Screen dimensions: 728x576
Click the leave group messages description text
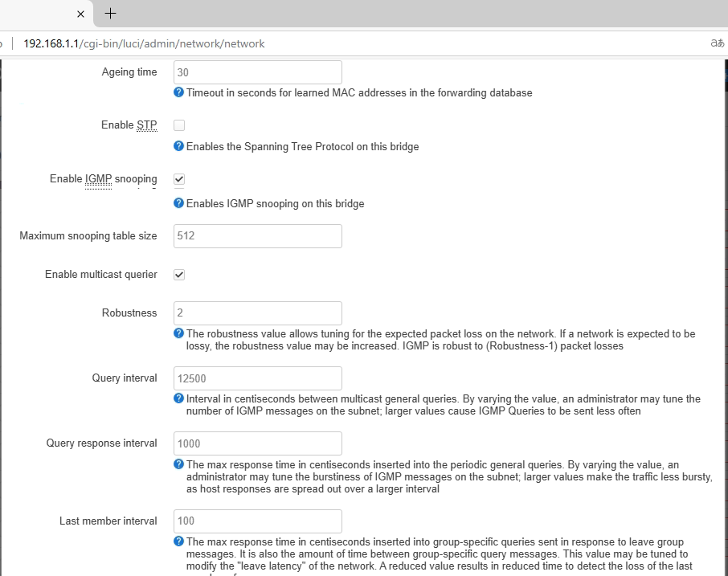click(x=440, y=558)
